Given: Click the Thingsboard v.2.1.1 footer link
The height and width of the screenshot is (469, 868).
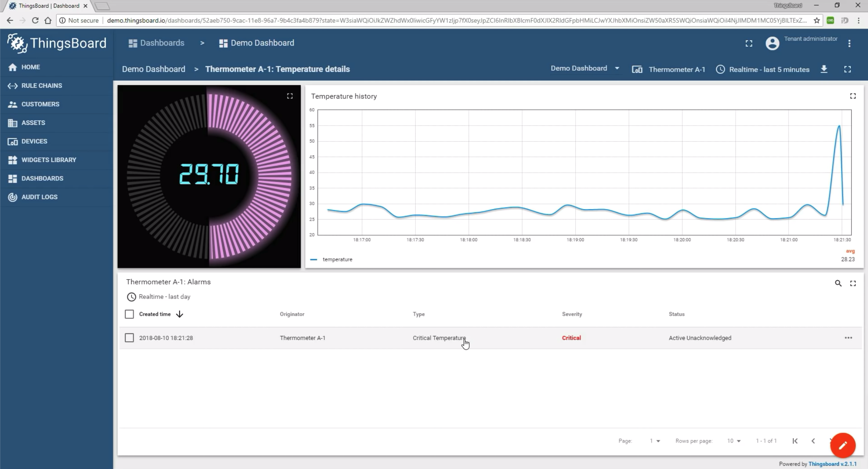Looking at the screenshot, I should [832, 464].
